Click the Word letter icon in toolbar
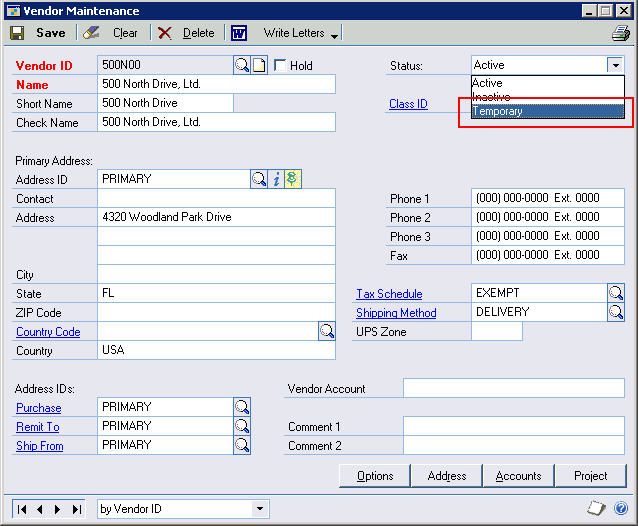Image resolution: width=638 pixels, height=526 pixels. pyautogui.click(x=239, y=33)
